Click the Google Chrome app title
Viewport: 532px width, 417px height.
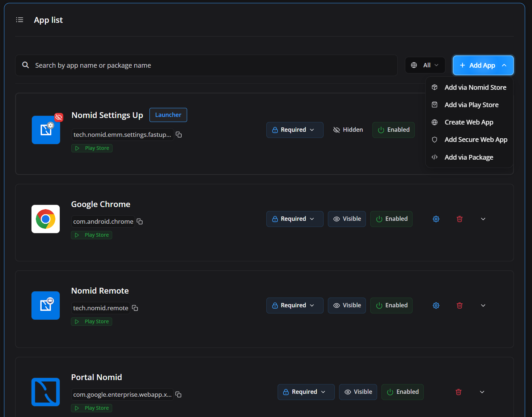(x=101, y=204)
